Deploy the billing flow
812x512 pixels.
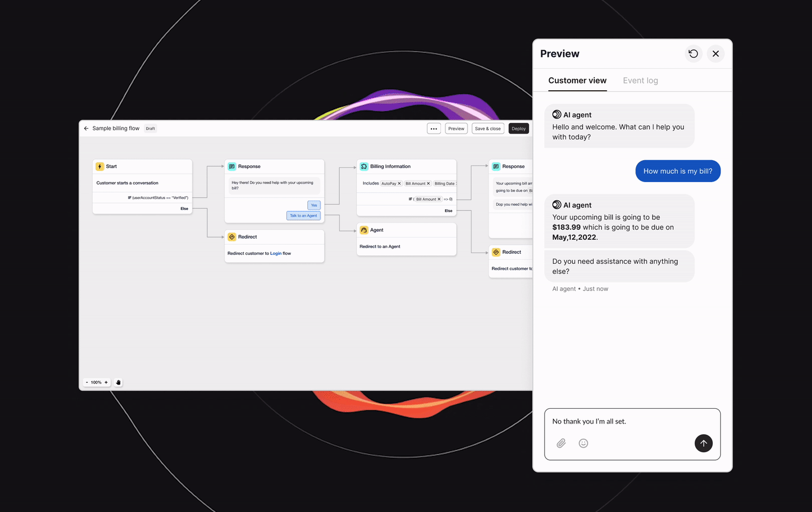point(519,129)
